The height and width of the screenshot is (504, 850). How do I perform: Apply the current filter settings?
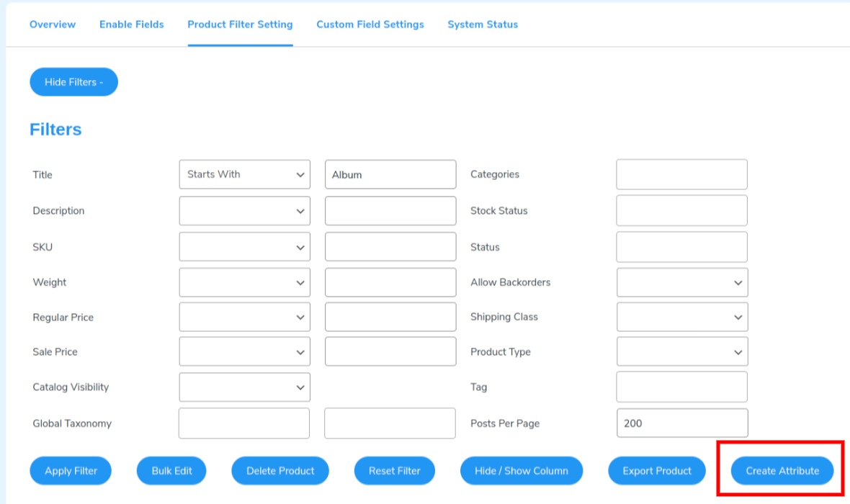pos(70,470)
